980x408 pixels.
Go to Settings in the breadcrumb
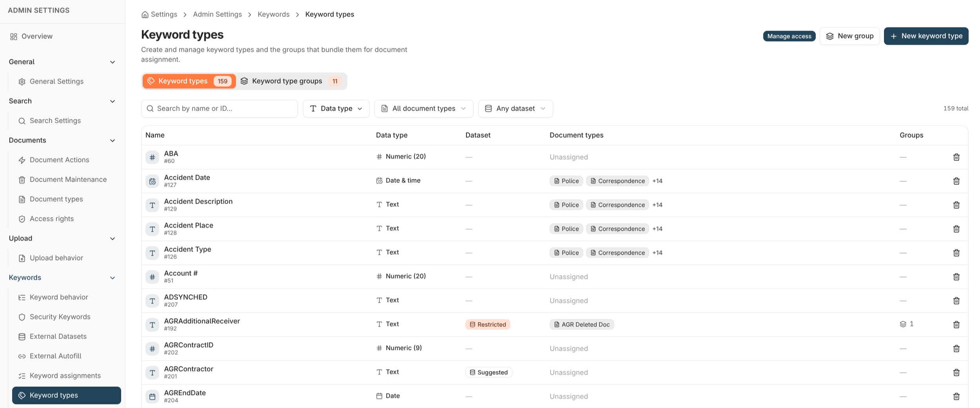pos(164,15)
